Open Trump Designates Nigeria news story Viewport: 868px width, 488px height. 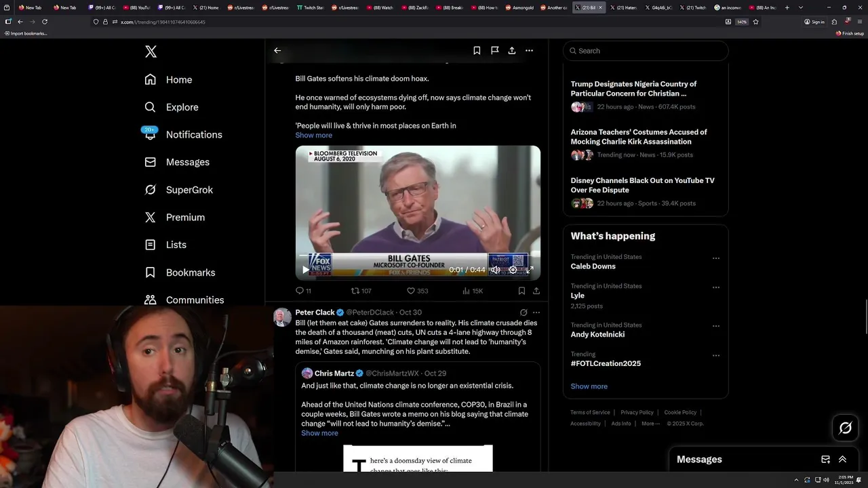(646, 95)
